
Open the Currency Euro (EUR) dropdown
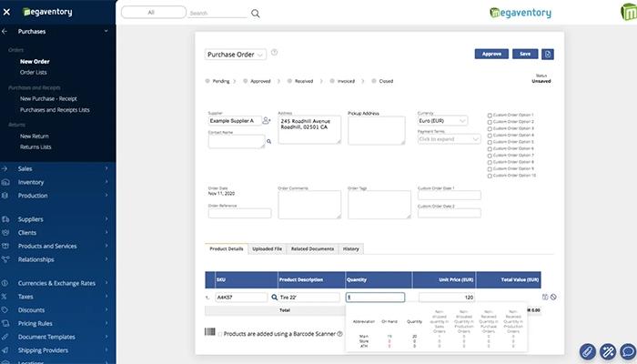click(442, 121)
